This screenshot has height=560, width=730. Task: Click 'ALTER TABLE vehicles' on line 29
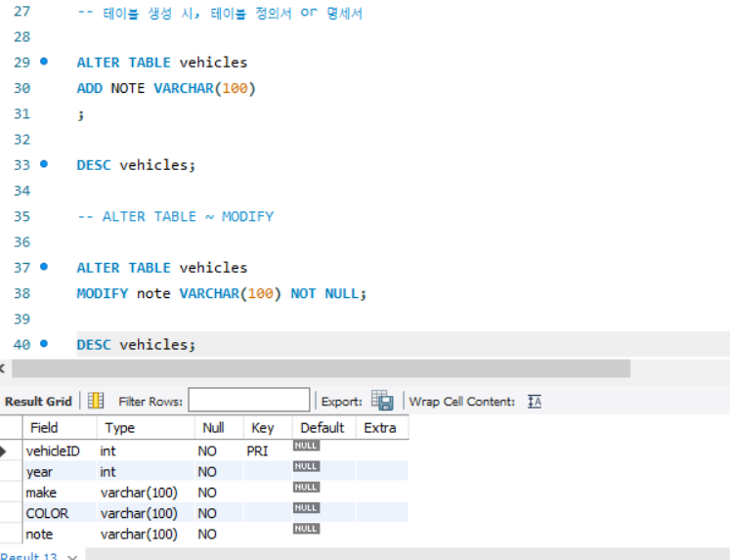tap(162, 62)
